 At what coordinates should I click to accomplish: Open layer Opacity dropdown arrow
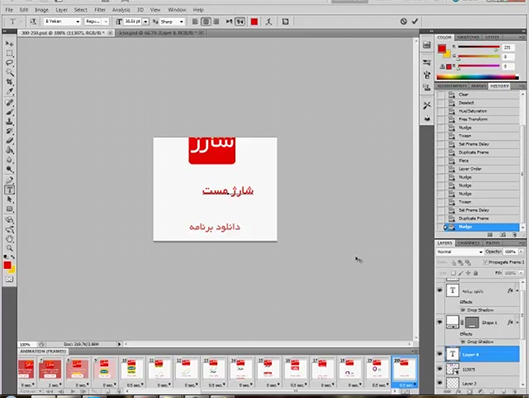tap(521, 252)
